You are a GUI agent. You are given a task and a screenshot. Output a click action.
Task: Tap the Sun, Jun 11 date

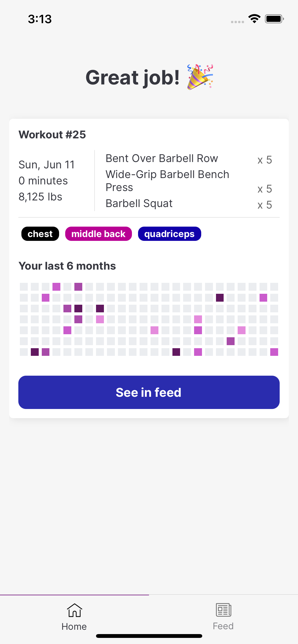tap(47, 165)
